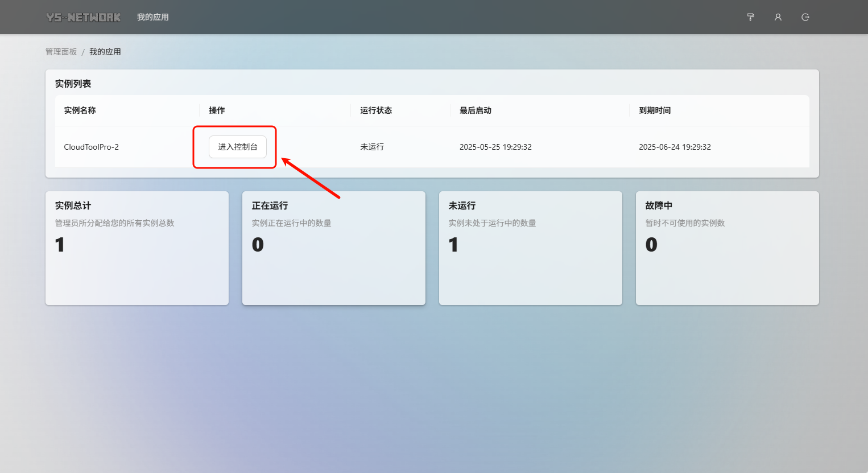This screenshot has height=473, width=868.
Task: Click the YS-NETWORK logo
Action: (84, 17)
